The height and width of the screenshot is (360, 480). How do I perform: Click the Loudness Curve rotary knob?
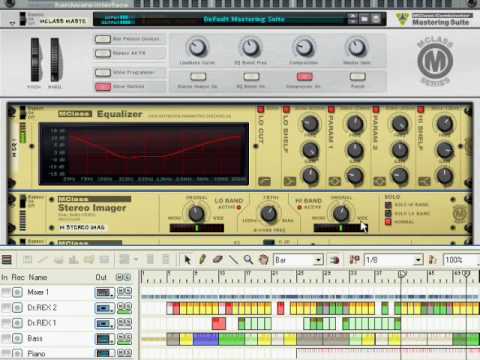coord(197,48)
